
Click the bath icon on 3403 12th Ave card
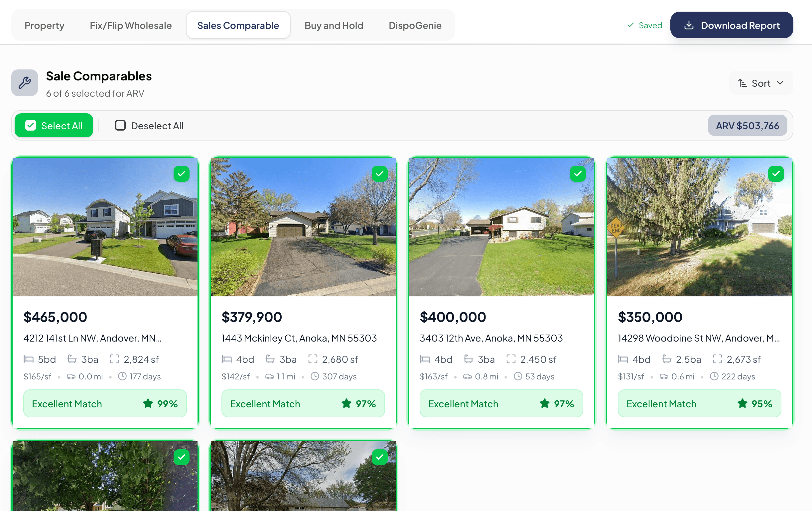click(469, 359)
